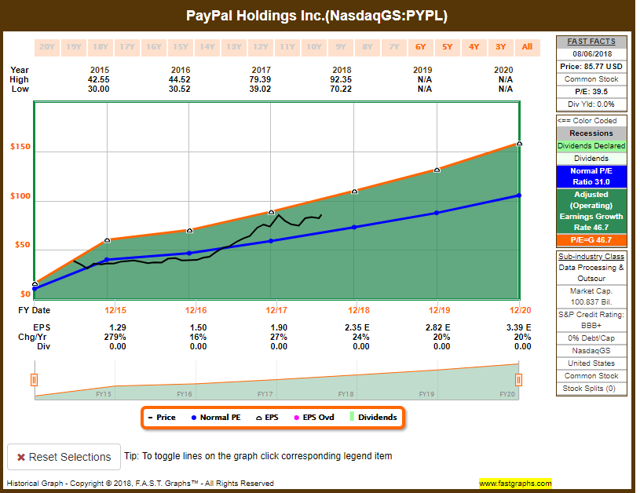Viewport: 640px width, 493px height.
Task: Click the red X icon on Reset Selections
Action: click(x=21, y=457)
